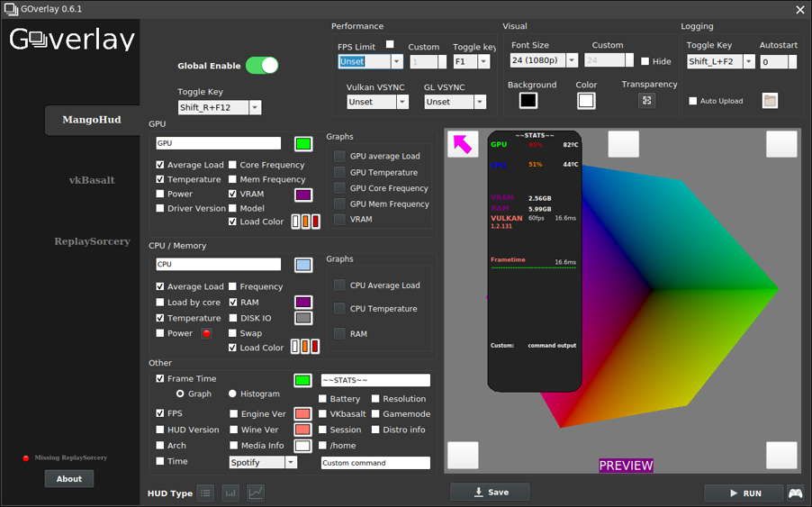This screenshot has height=507, width=812.
Task: Open the Performance Toggle key F1 dropdown
Action: (x=483, y=61)
